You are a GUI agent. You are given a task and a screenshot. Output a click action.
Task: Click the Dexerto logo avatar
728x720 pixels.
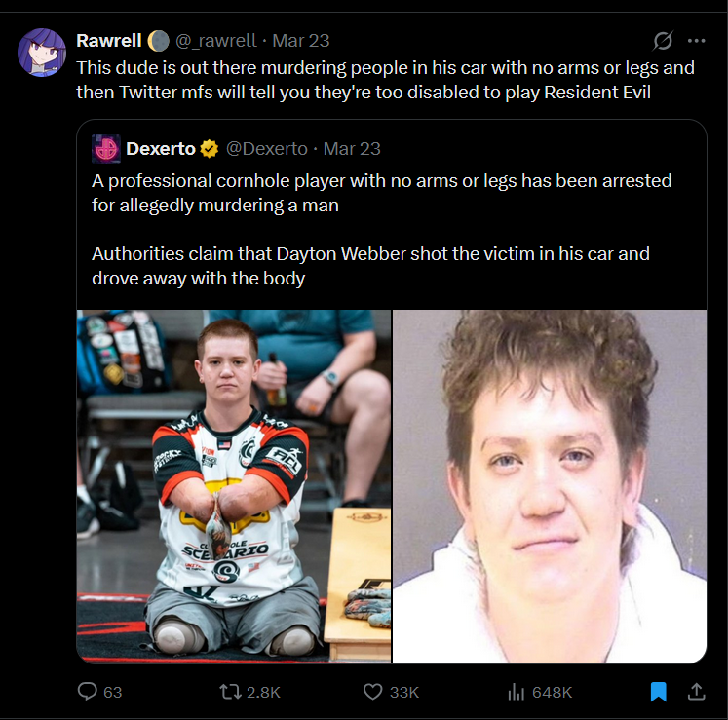click(x=106, y=149)
